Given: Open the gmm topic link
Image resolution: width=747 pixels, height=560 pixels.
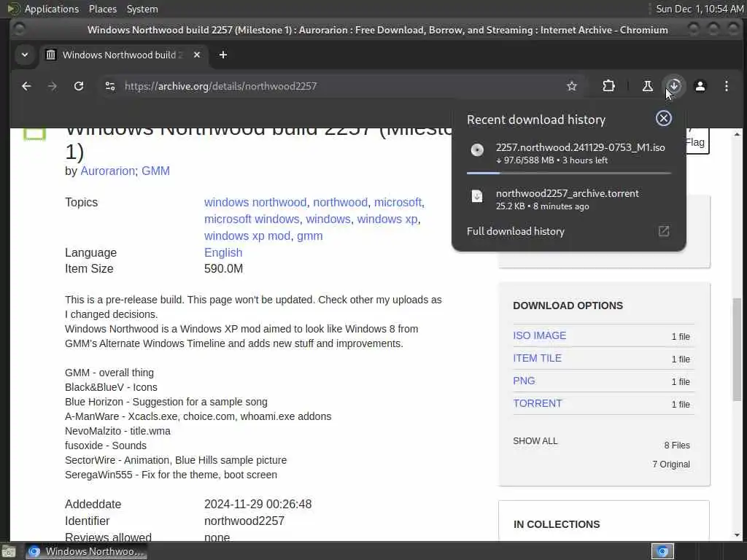Looking at the screenshot, I should pos(309,236).
